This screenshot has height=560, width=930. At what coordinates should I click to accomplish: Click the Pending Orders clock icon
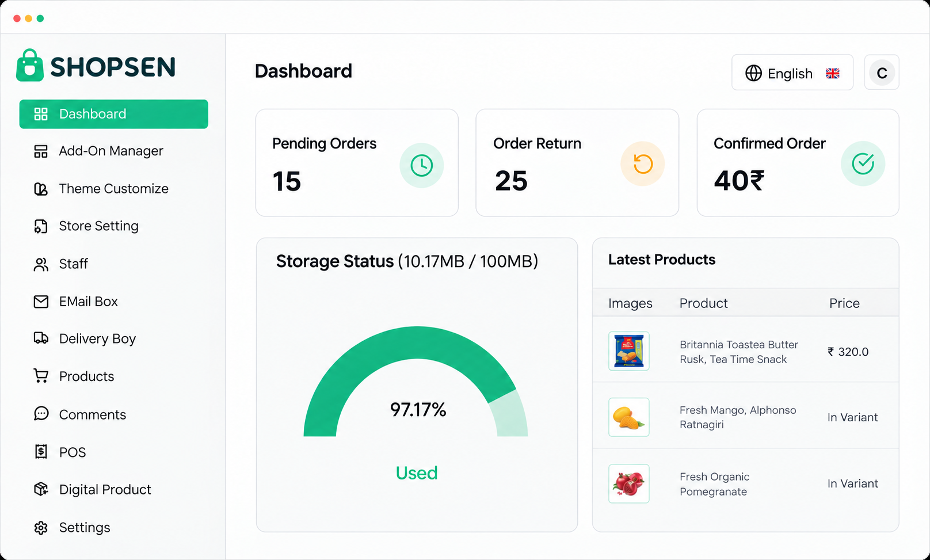[422, 166]
